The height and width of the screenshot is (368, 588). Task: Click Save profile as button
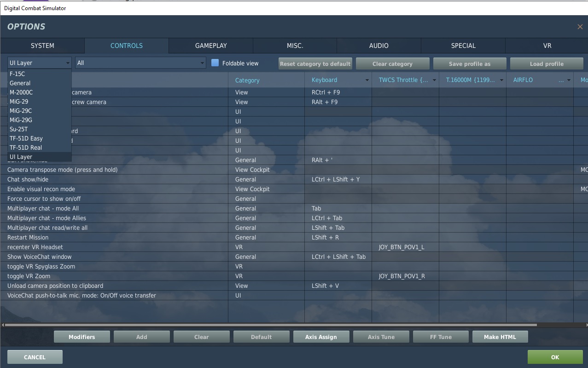(470, 64)
